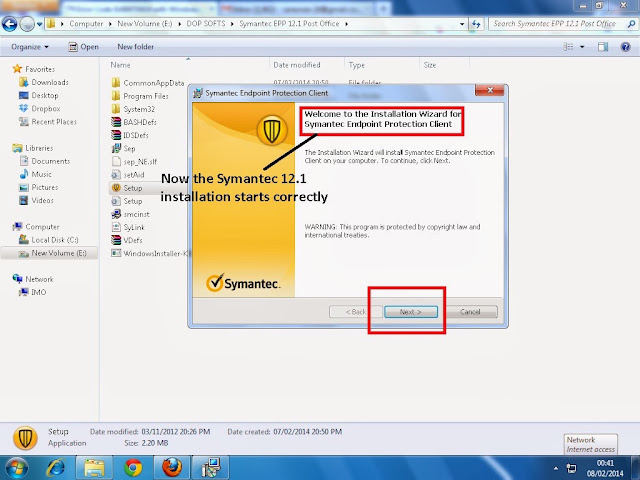This screenshot has width=640, height=480.
Task: Click the Open toolbar button
Action: coord(84,47)
